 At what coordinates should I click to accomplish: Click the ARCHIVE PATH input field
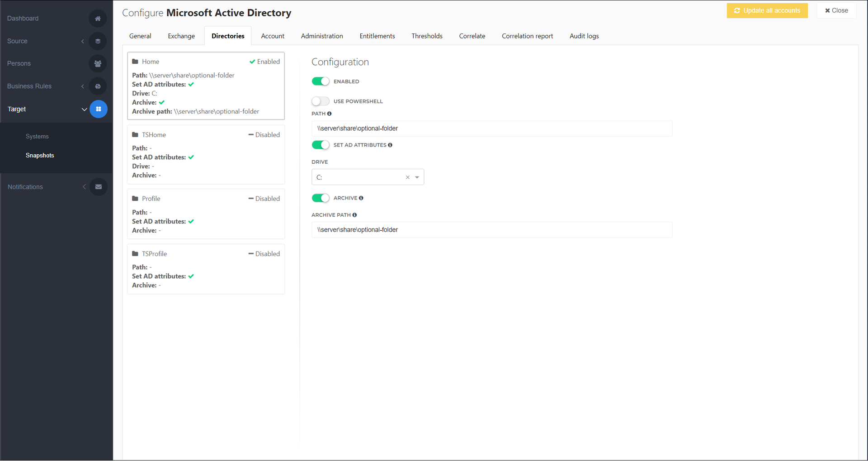[x=492, y=230]
